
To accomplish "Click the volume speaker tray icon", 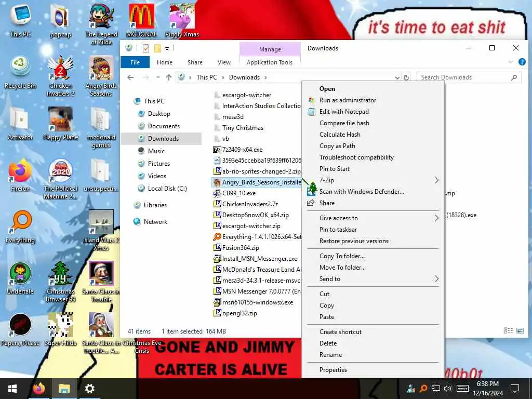I will 447,389.
